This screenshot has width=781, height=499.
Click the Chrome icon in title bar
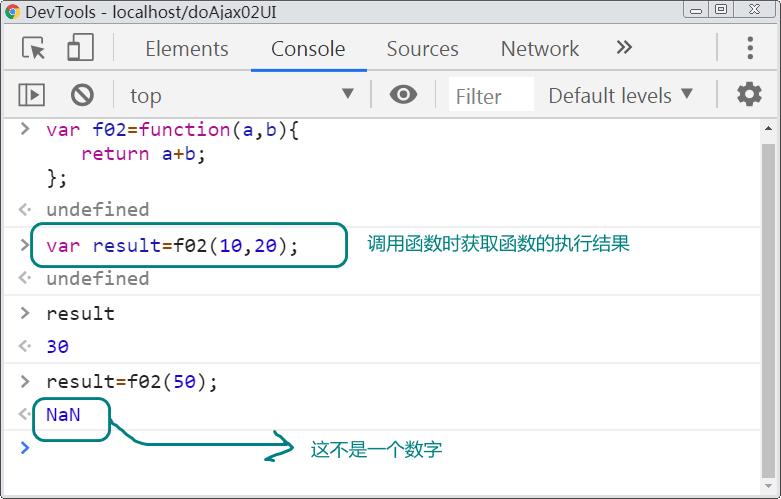coord(12,11)
